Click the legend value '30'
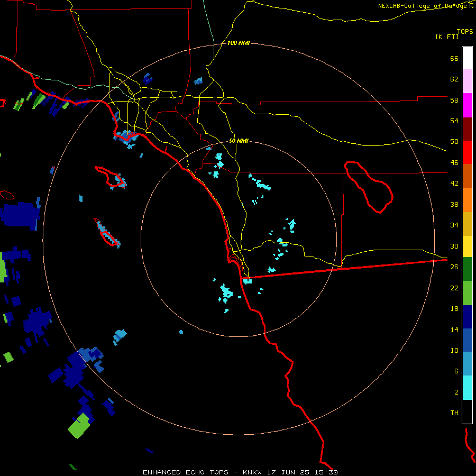The width and height of the screenshot is (476, 476). click(454, 246)
